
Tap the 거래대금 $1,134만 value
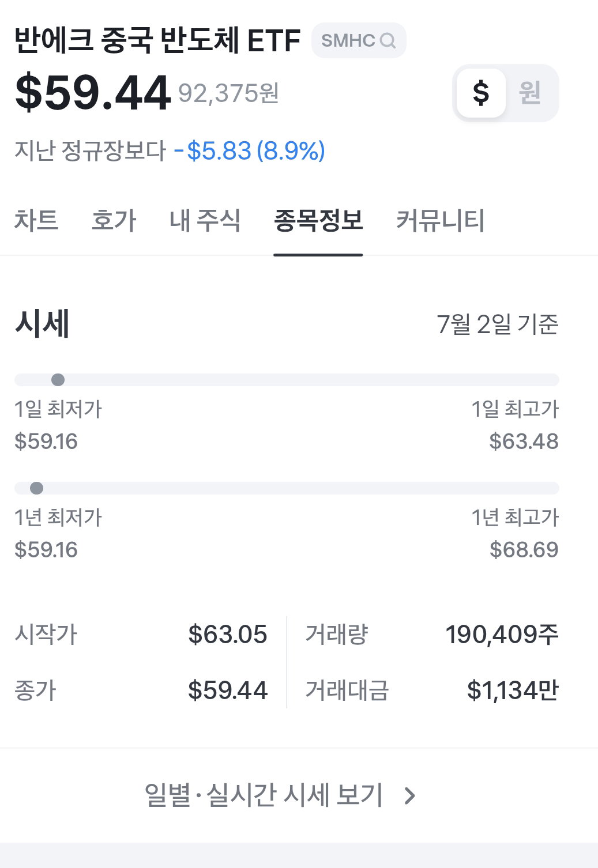pyautogui.click(x=513, y=690)
